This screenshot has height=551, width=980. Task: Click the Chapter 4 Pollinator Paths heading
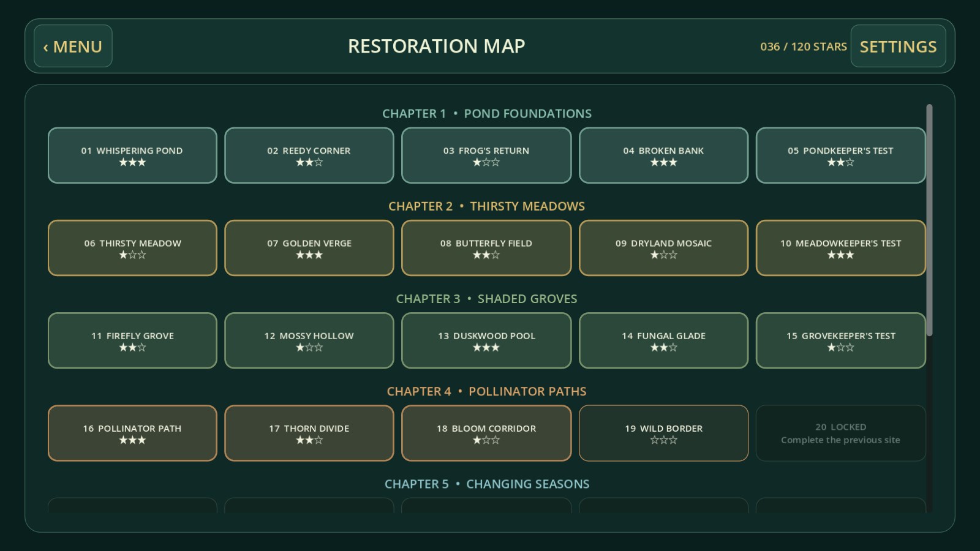click(x=487, y=391)
